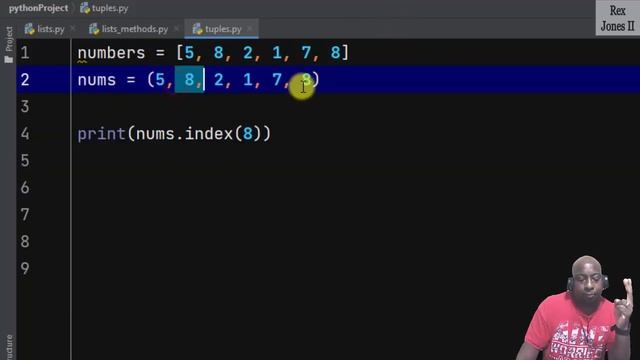Viewport: 640px width, 360px height.
Task: Click the 'index' method name on line 4
Action: 209,133
